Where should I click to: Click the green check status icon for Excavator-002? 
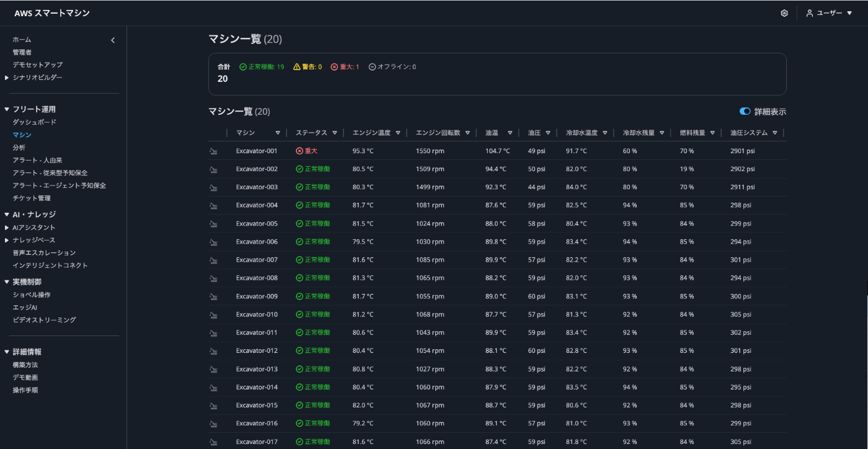click(x=299, y=169)
